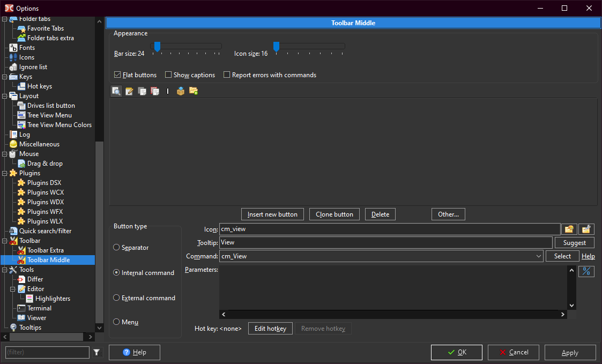Click the notepad Edit toolbar button
Screen dimensions: 602x364
coord(129,91)
